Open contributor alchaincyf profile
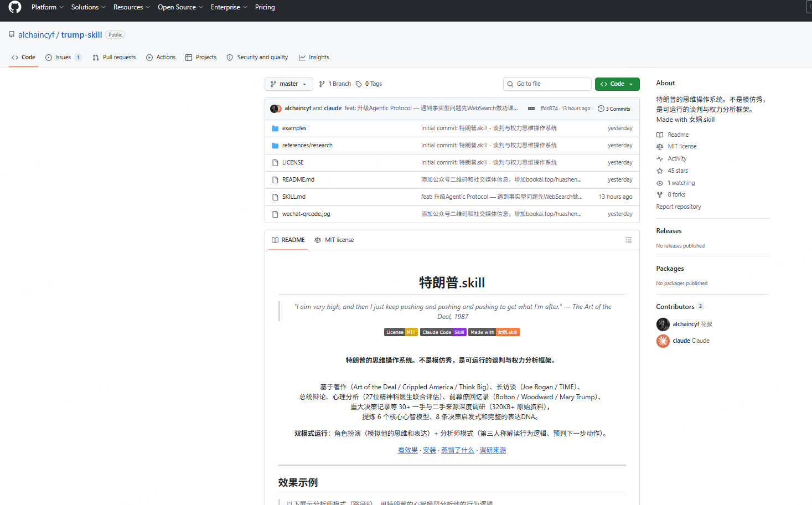 (x=685, y=324)
